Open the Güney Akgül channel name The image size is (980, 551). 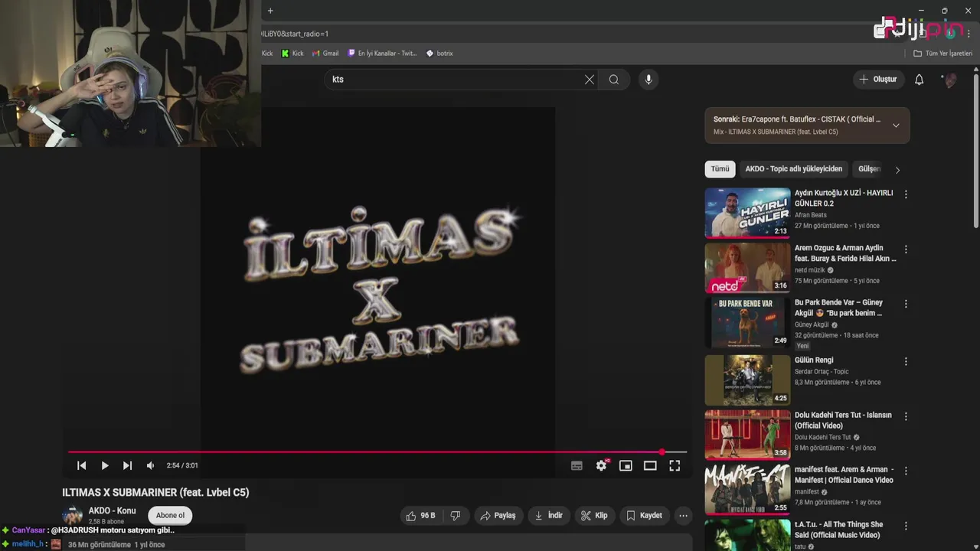(x=812, y=324)
